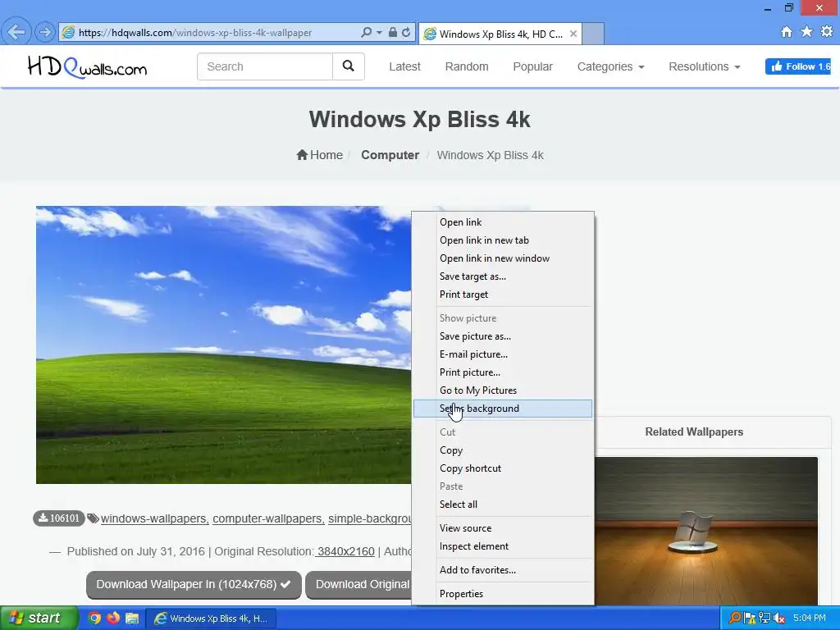Open the file explorer quick launch icon
840x630 pixels.
(132, 619)
